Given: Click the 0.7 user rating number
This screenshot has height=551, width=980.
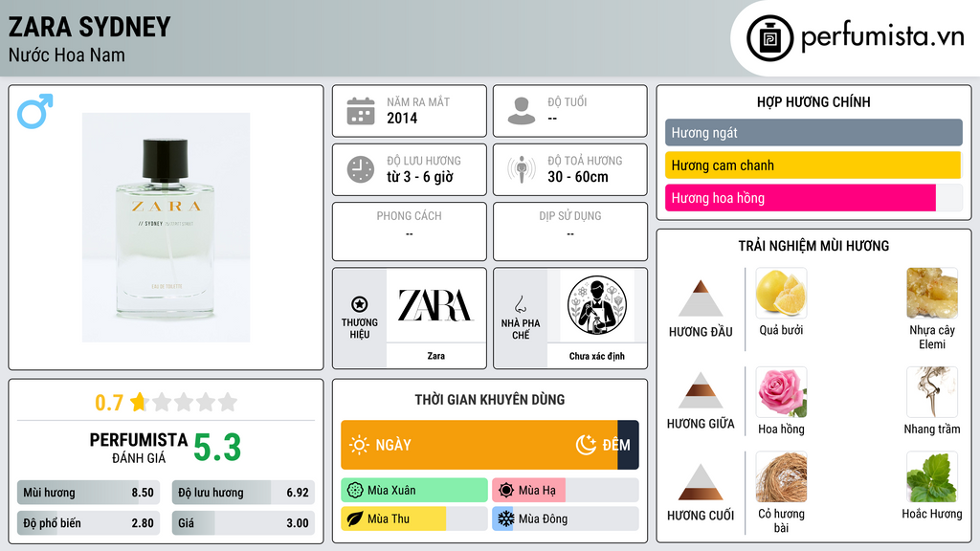Looking at the screenshot, I should coord(109,403).
